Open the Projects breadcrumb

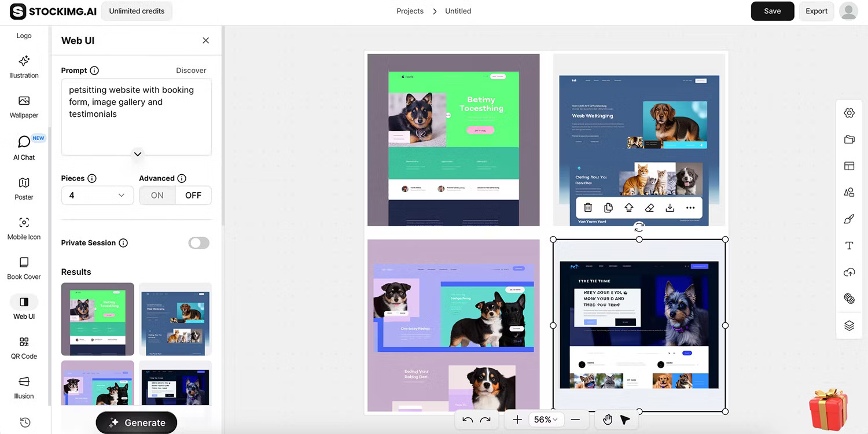tap(410, 11)
